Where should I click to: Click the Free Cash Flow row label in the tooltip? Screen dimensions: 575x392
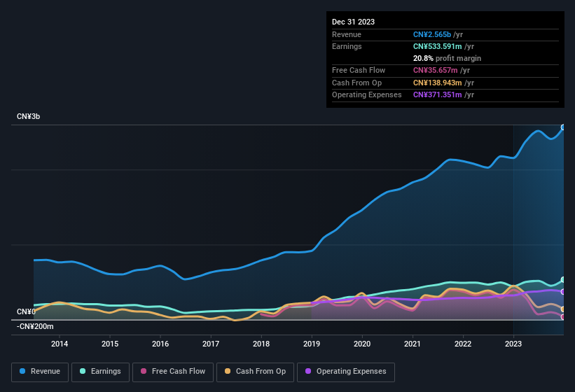pyautogui.click(x=359, y=70)
